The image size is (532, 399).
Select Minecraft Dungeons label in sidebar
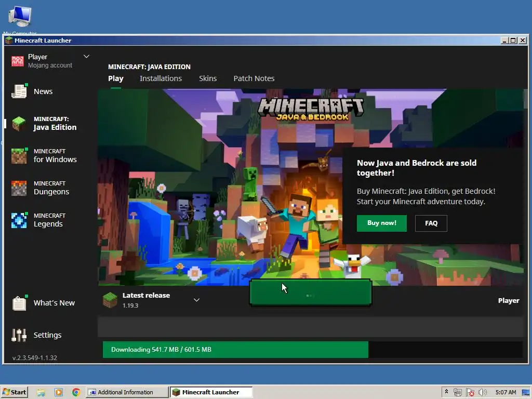tap(51, 188)
